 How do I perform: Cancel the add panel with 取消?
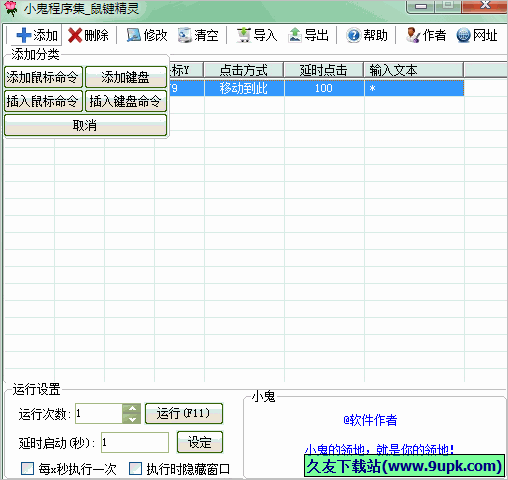(85, 125)
